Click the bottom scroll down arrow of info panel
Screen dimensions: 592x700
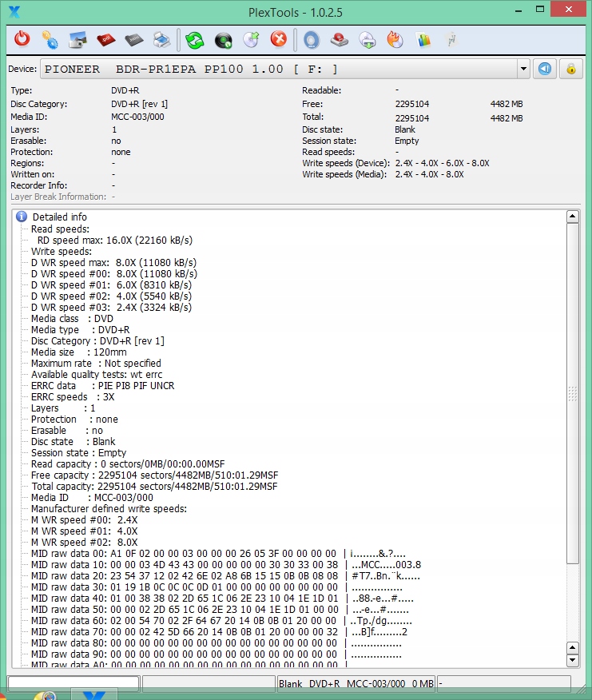(572, 660)
